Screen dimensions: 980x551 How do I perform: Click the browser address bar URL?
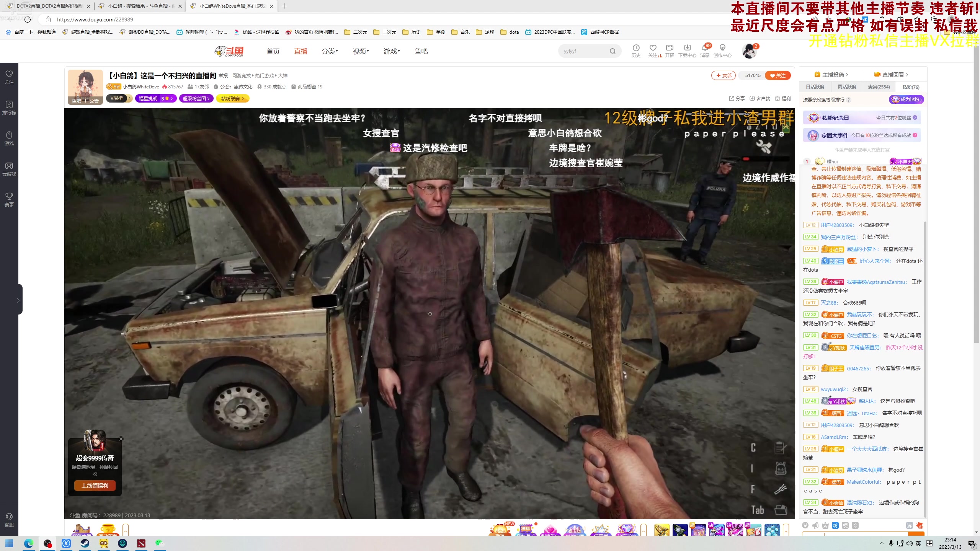click(95, 20)
